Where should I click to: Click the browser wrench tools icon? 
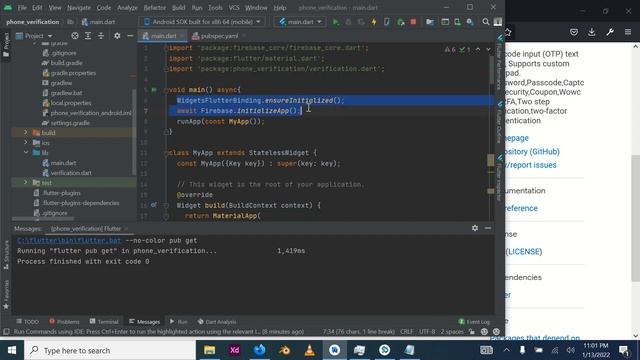[610, 32]
